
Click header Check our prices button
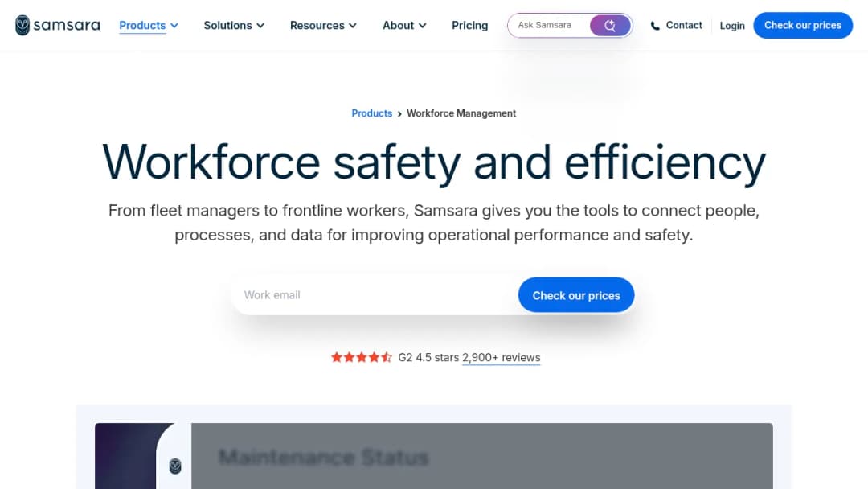point(803,26)
